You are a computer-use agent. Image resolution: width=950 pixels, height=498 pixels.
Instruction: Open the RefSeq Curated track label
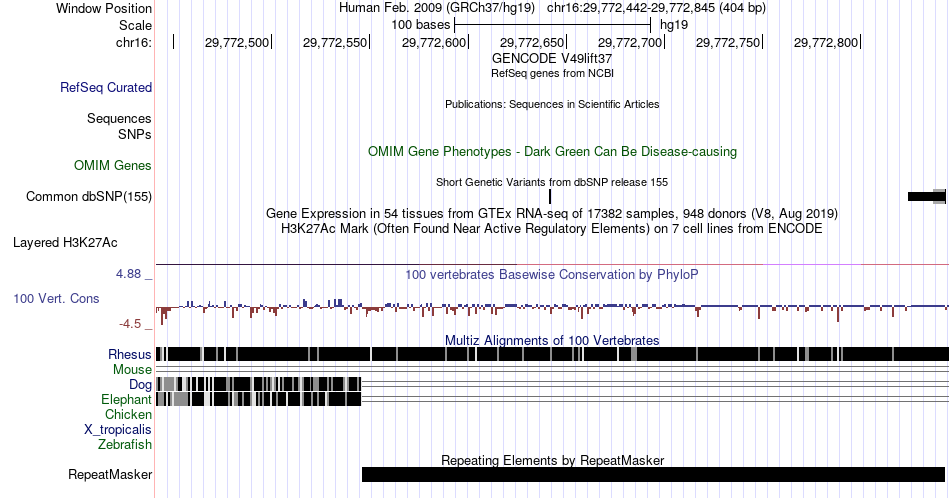coord(105,87)
